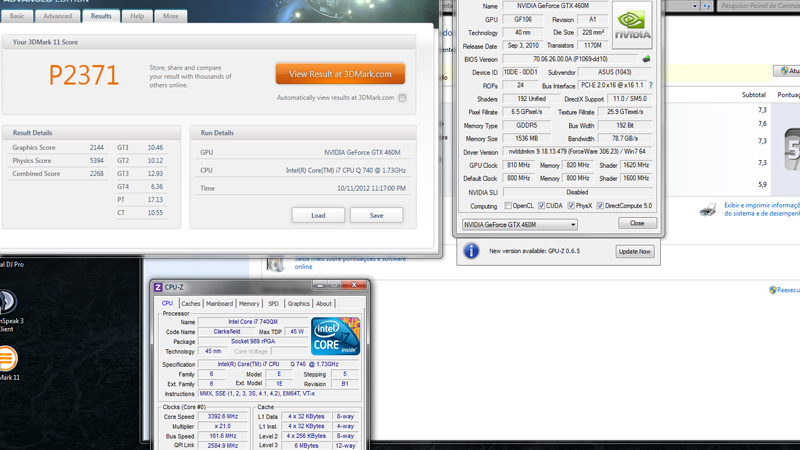Image resolution: width=800 pixels, height=450 pixels.
Task: Click the Combined Score value 2268
Action: tap(96, 174)
